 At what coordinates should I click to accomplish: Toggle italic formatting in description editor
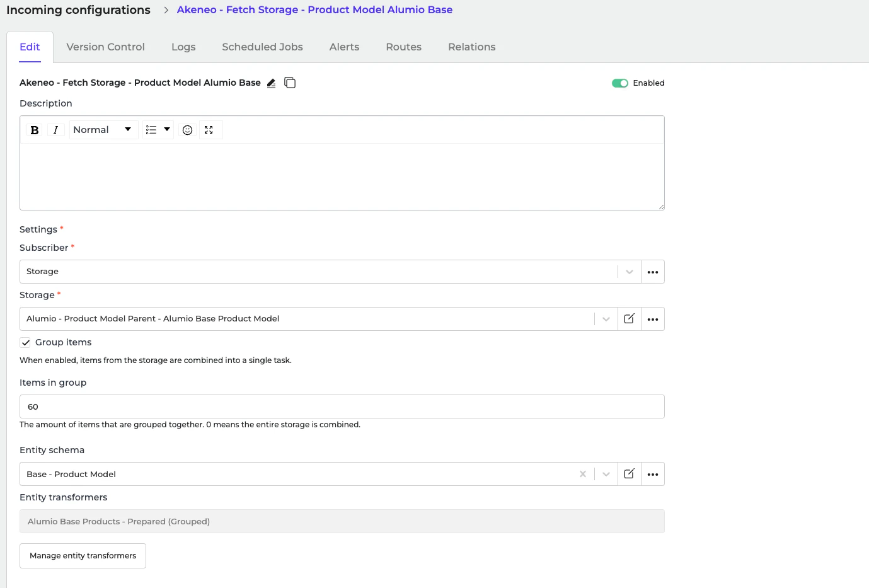(55, 130)
